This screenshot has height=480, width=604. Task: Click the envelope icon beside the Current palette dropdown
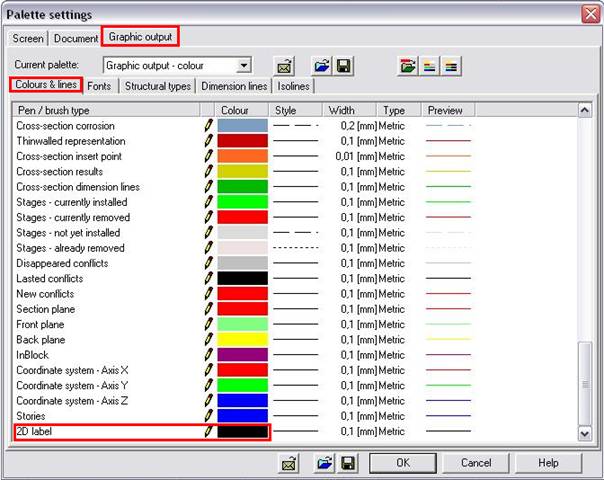coord(284,66)
